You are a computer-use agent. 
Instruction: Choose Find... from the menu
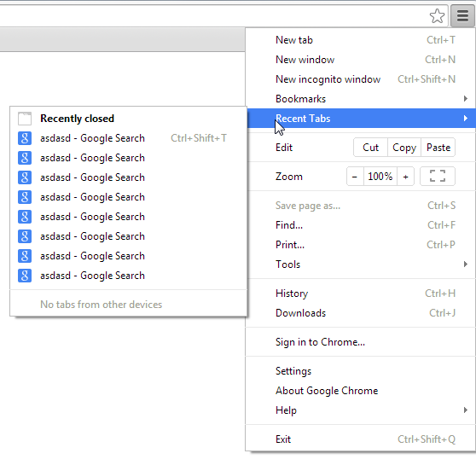click(361, 225)
